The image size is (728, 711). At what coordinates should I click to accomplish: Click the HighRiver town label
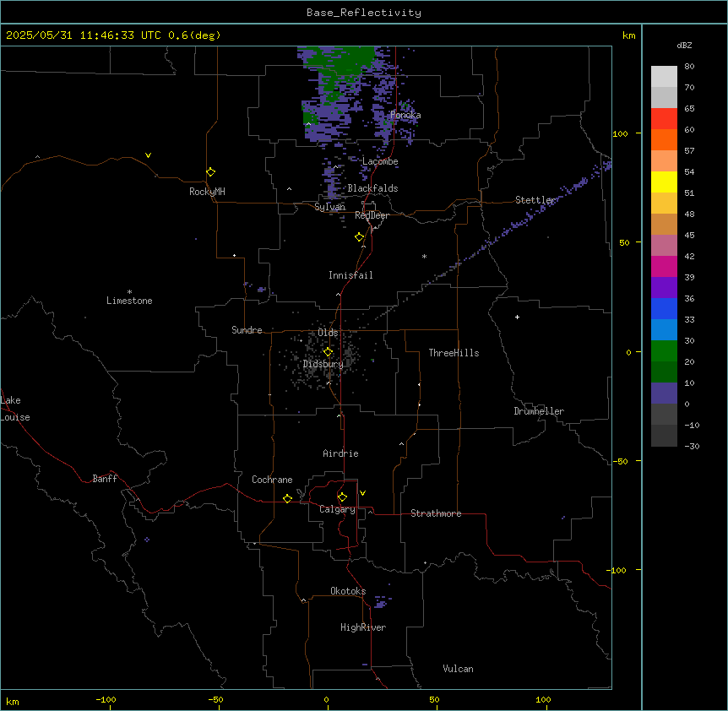pyautogui.click(x=363, y=627)
